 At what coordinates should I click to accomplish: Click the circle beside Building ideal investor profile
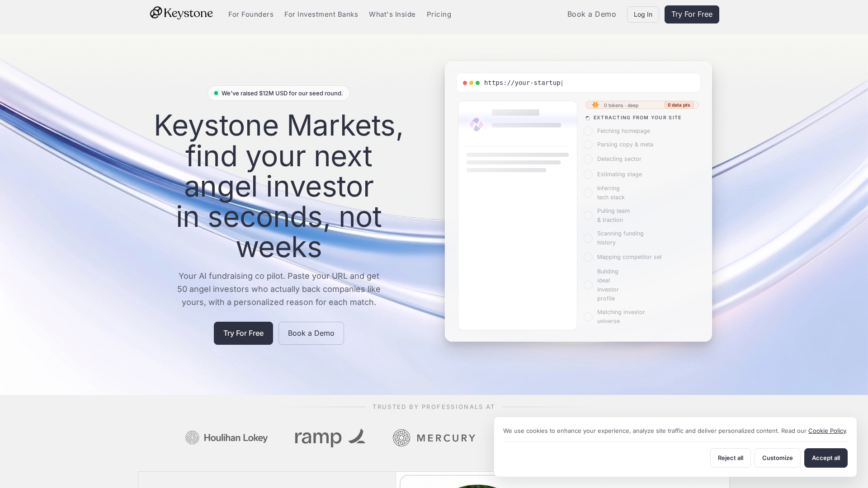pyautogui.click(x=588, y=285)
